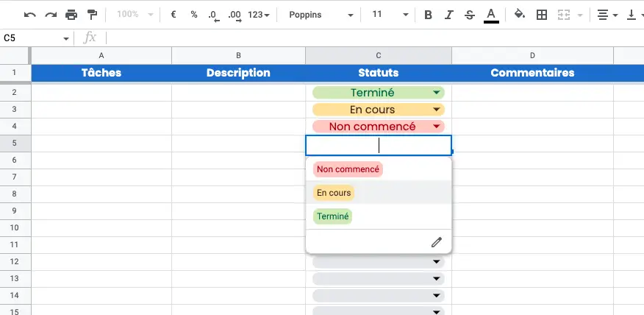644x315 pixels.
Task: Open the zoom 100% dropdown
Action: pyautogui.click(x=135, y=15)
